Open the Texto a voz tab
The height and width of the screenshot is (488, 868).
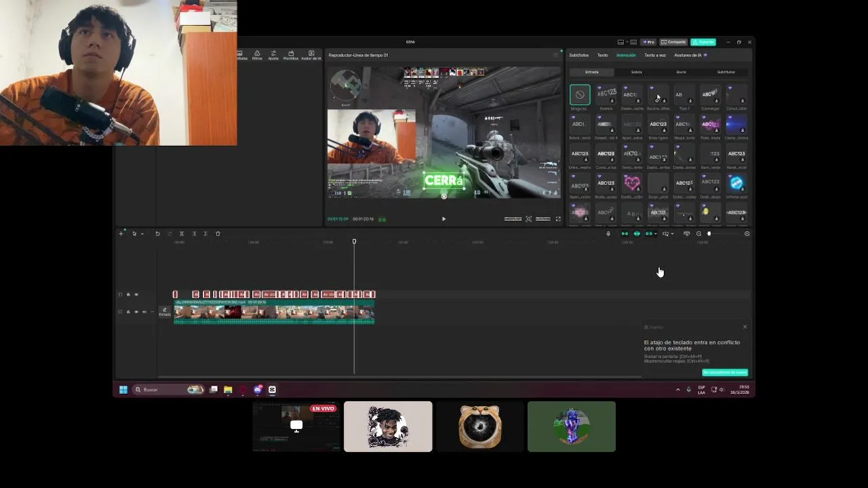[655, 55]
